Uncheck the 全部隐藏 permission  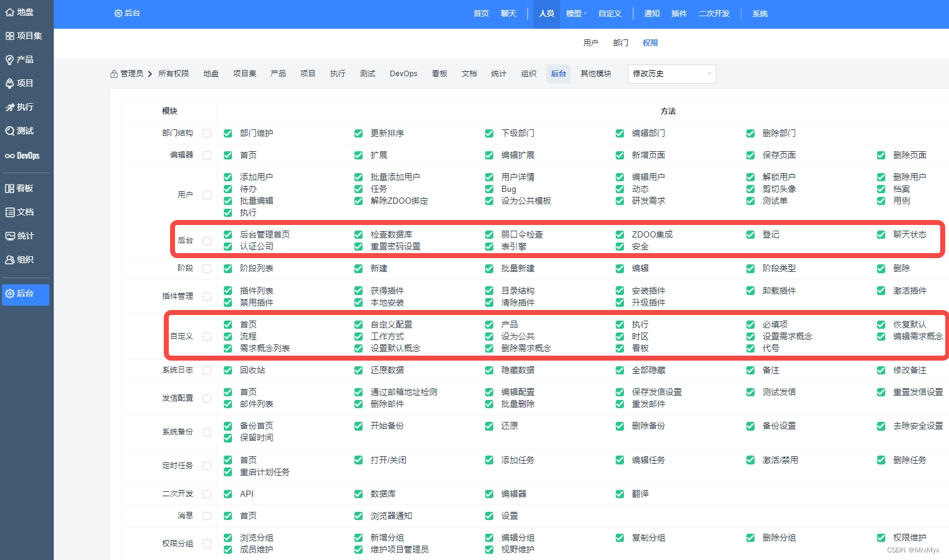tap(620, 370)
